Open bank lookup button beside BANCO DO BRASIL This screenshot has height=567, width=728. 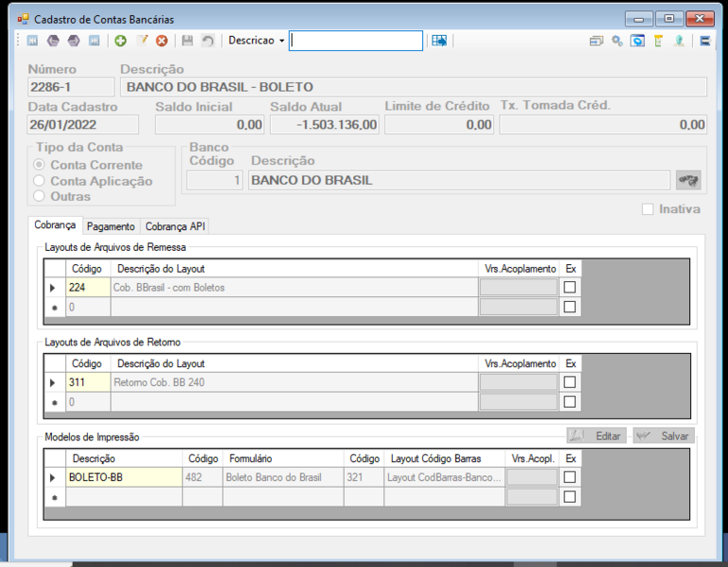[688, 180]
